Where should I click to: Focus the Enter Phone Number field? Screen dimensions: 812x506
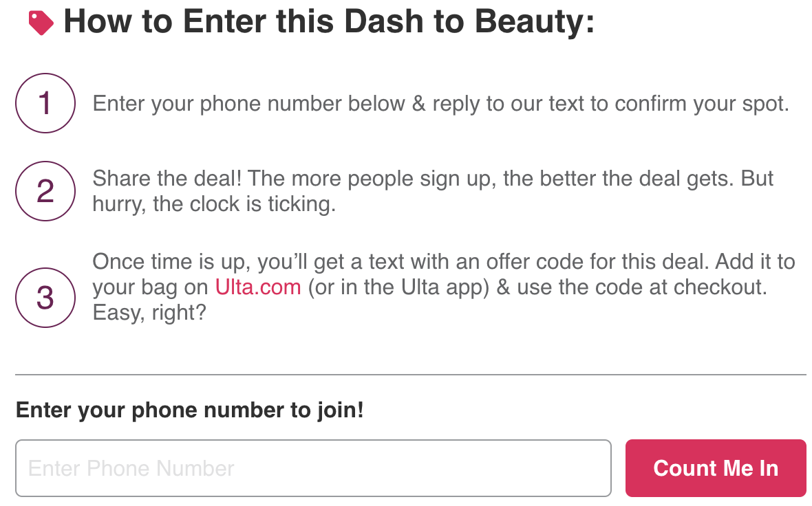coord(313,468)
